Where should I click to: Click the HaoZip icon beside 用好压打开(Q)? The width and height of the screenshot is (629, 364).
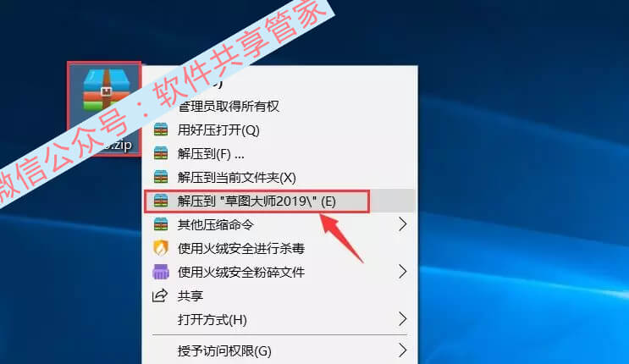[161, 130]
